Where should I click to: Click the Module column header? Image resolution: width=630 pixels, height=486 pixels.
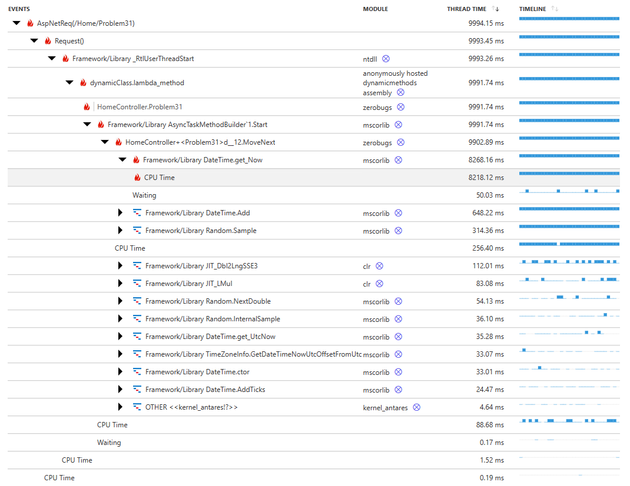[375, 9]
